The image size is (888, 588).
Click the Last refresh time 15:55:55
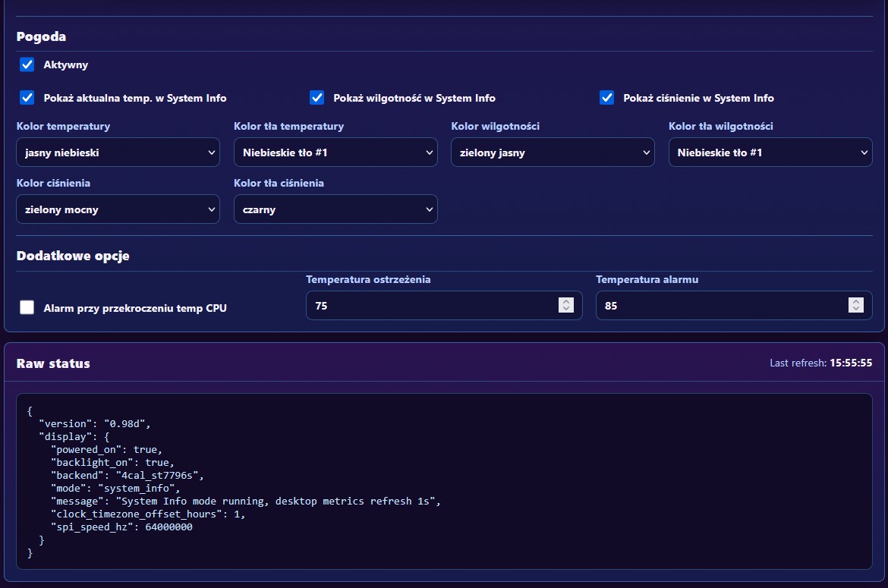pos(851,363)
